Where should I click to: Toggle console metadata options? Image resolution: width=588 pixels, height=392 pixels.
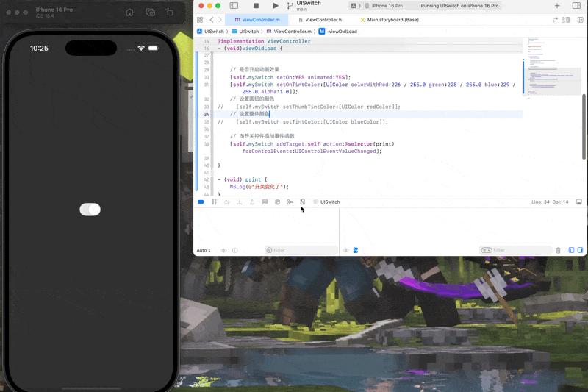[x=356, y=250]
